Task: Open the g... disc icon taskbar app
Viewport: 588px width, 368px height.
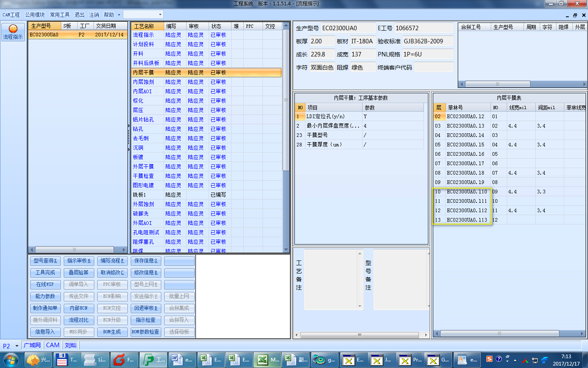Action: click(x=324, y=360)
